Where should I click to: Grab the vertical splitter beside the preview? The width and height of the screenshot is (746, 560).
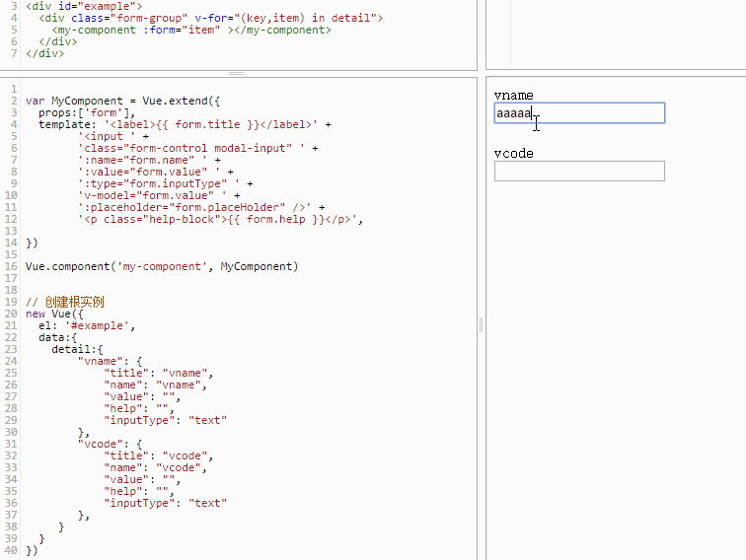(481, 324)
